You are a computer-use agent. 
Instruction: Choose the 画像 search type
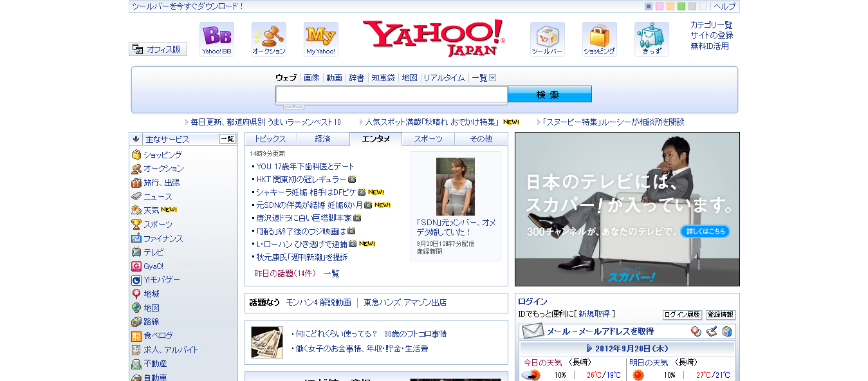pyautogui.click(x=311, y=78)
